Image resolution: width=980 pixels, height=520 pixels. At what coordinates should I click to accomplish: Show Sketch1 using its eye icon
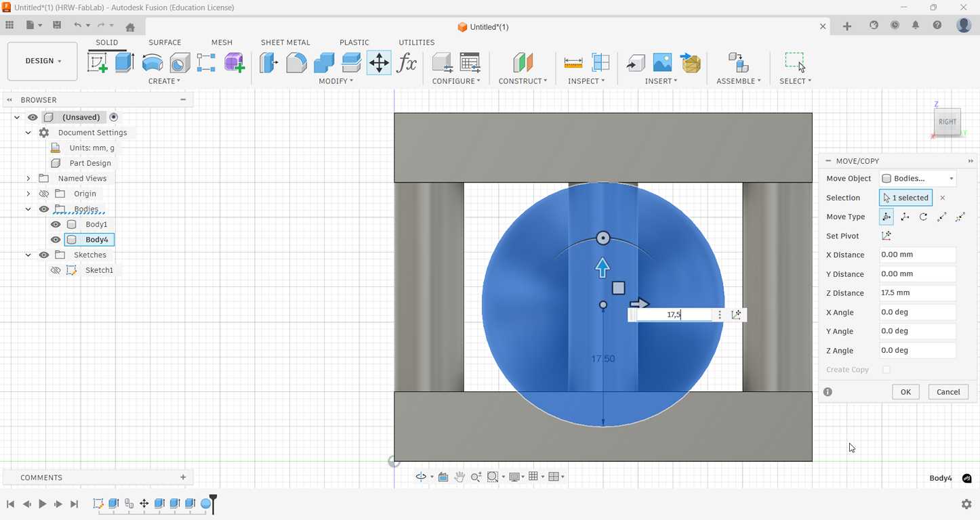[x=56, y=270]
